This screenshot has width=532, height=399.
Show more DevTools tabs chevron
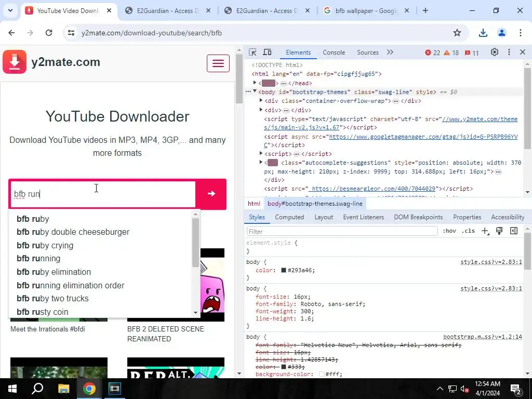point(390,52)
